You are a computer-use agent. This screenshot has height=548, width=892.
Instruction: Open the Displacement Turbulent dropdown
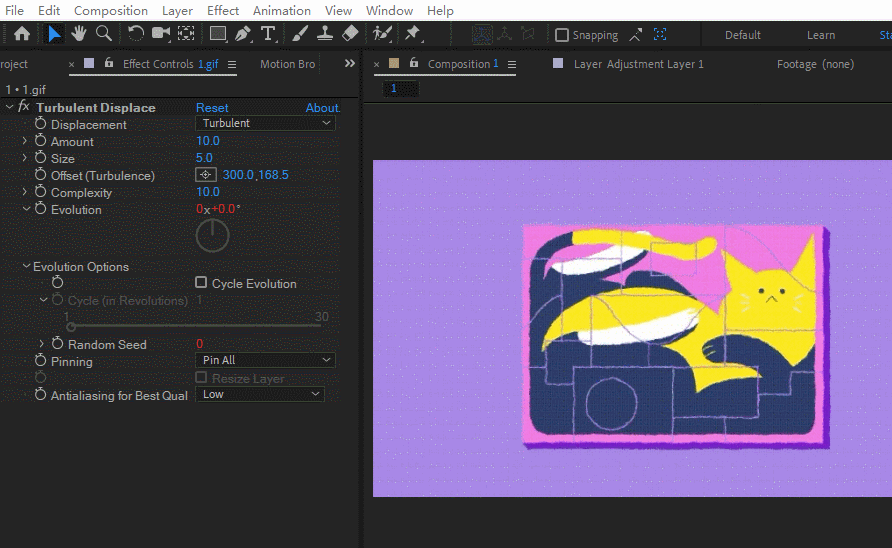[265, 123]
